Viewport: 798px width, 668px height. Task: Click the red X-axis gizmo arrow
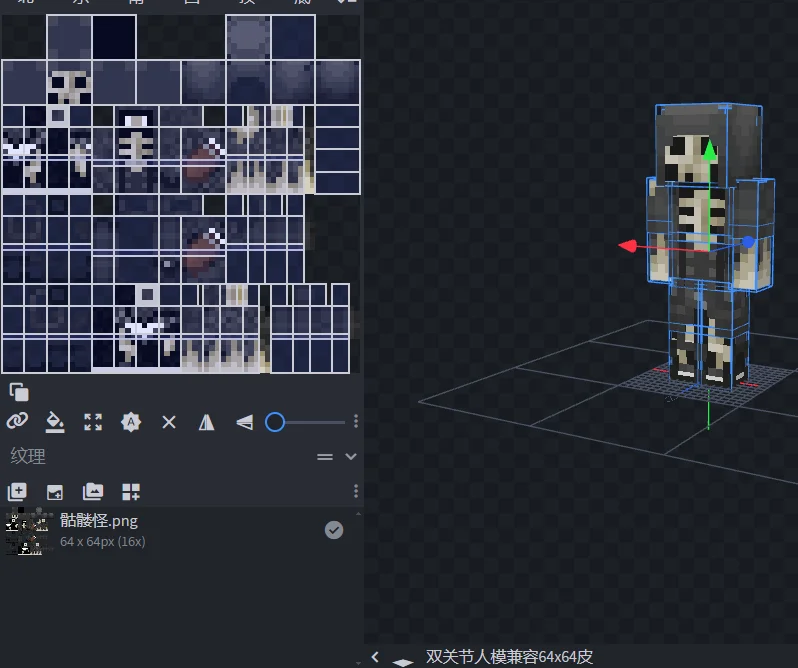pos(628,246)
